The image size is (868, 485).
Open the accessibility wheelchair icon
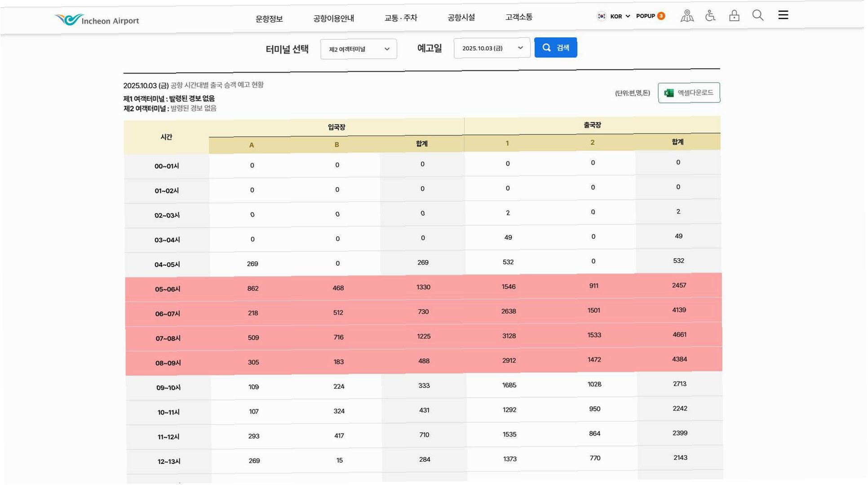(710, 16)
